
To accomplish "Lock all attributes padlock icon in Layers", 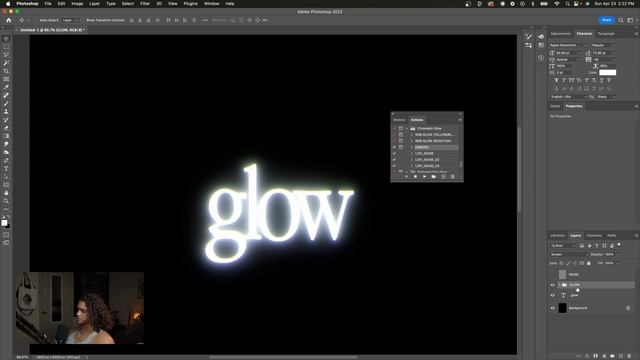I will point(589,263).
